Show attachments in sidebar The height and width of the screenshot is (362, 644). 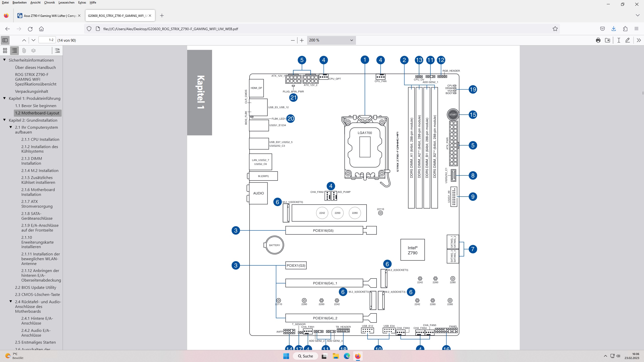[x=24, y=51]
